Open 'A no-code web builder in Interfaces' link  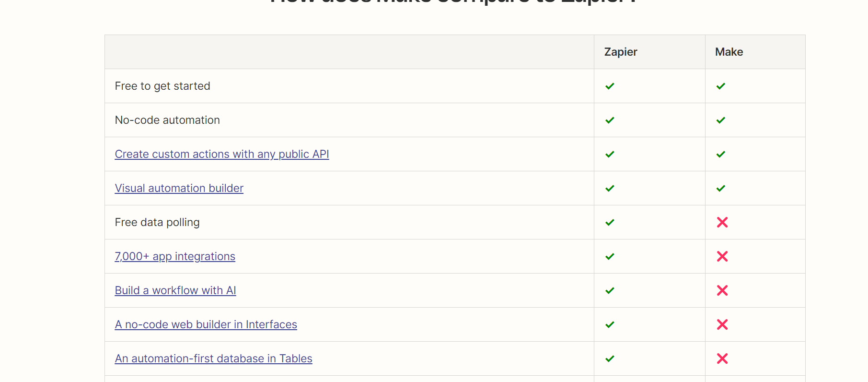pyautogui.click(x=206, y=324)
